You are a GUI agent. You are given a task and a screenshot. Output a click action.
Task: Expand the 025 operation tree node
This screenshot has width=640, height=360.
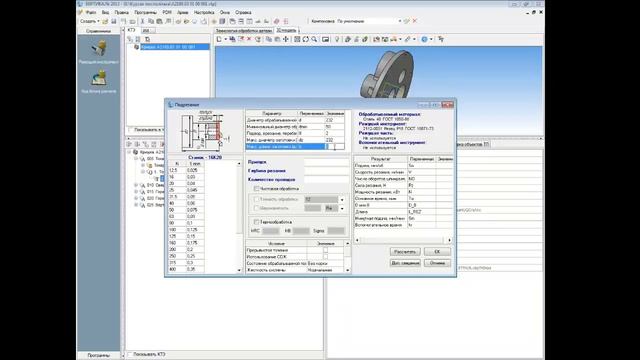pyautogui.click(x=136, y=204)
